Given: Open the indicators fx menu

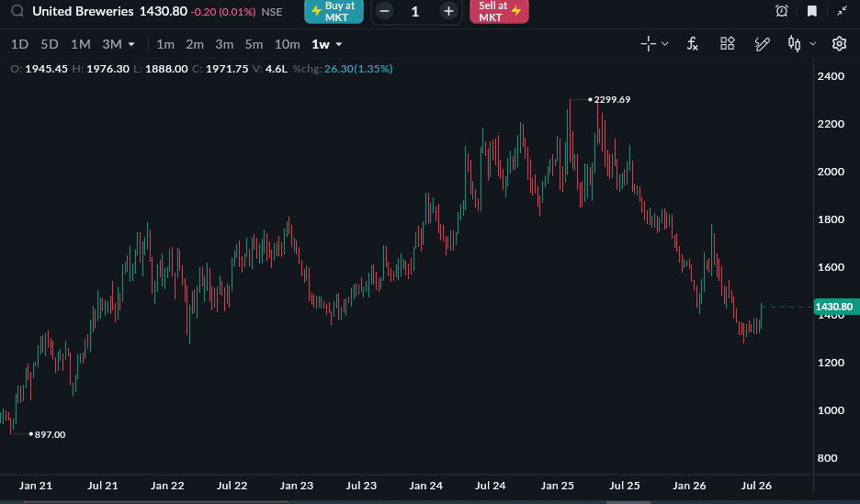Looking at the screenshot, I should (x=692, y=44).
